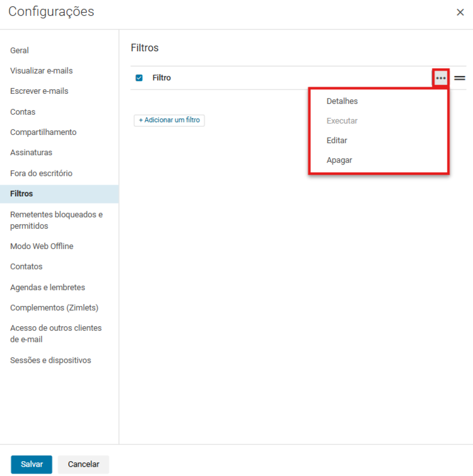This screenshot has width=473, height=476.
Task: Open the Geral settings section
Action: tap(19, 50)
